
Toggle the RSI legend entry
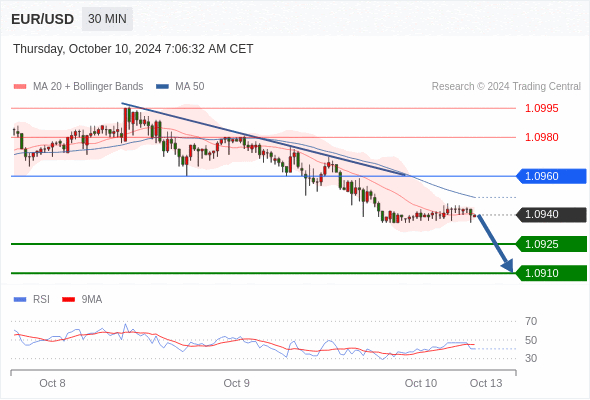tap(32, 300)
